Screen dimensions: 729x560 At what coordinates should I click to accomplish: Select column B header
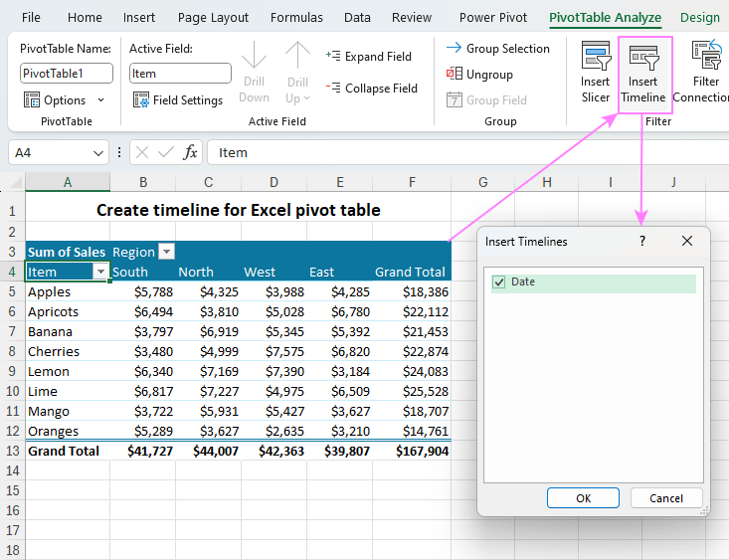point(143,182)
